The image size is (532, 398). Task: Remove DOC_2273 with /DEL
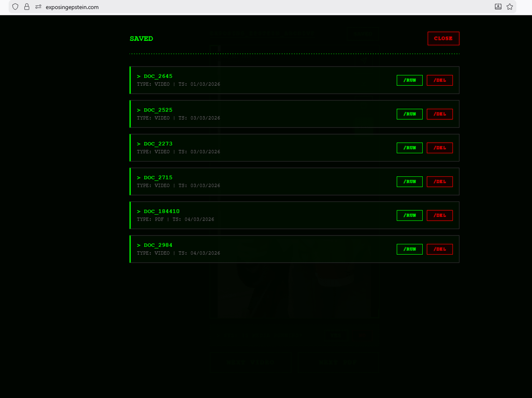[x=439, y=148]
